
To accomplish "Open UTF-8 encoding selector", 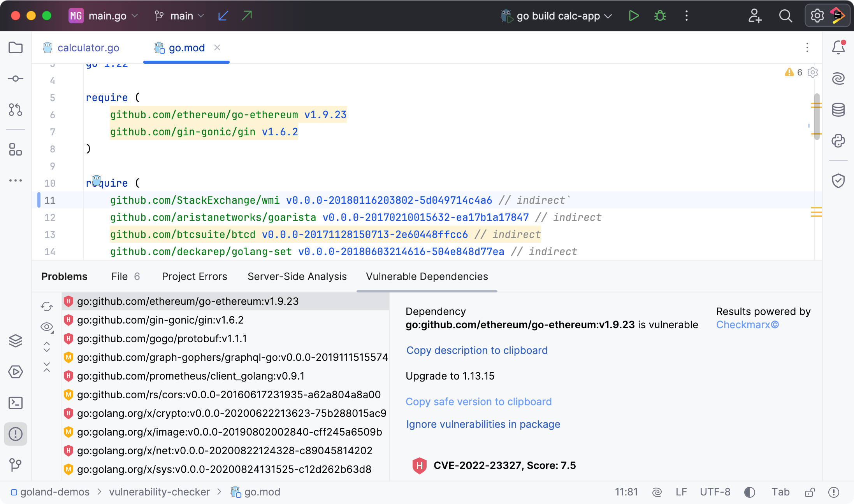I will tap(715, 492).
